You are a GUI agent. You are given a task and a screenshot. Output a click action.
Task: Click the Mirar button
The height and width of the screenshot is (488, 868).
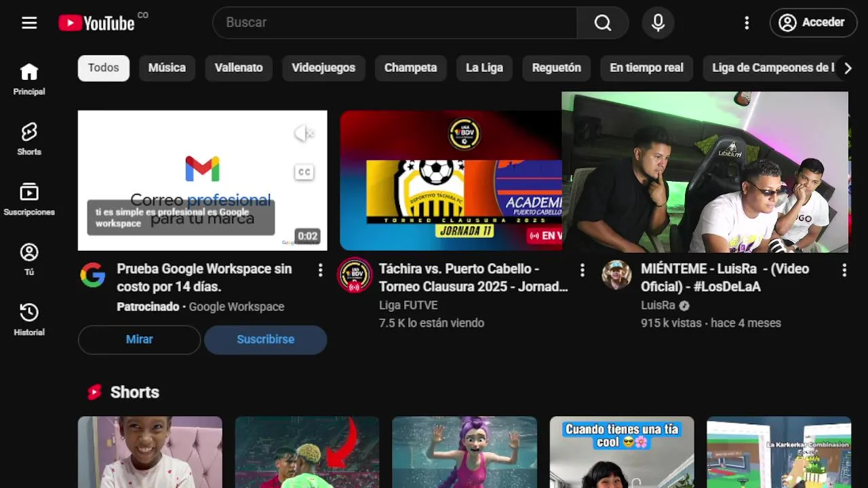pos(140,340)
